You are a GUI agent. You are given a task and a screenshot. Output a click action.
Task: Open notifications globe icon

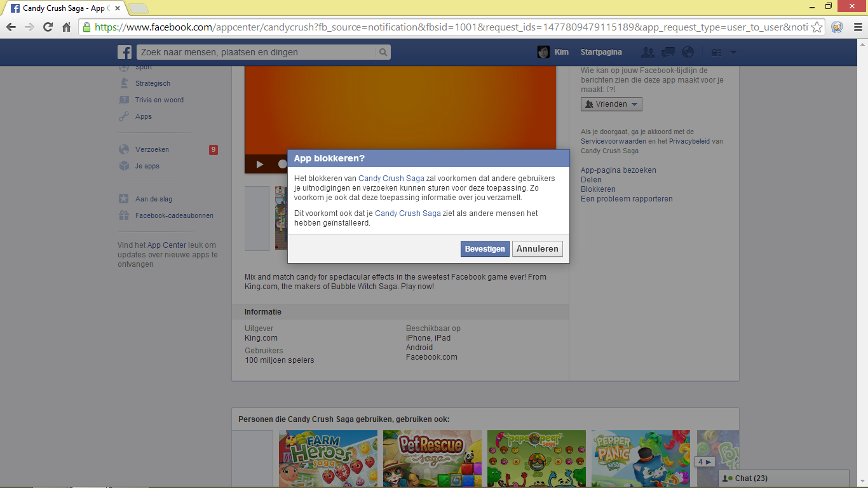[x=688, y=52]
